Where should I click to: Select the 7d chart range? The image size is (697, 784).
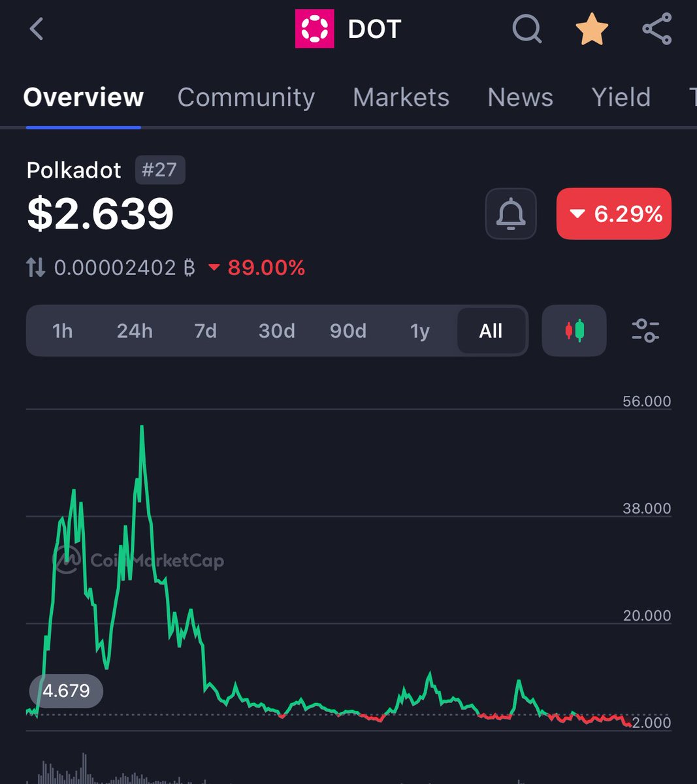(x=206, y=331)
